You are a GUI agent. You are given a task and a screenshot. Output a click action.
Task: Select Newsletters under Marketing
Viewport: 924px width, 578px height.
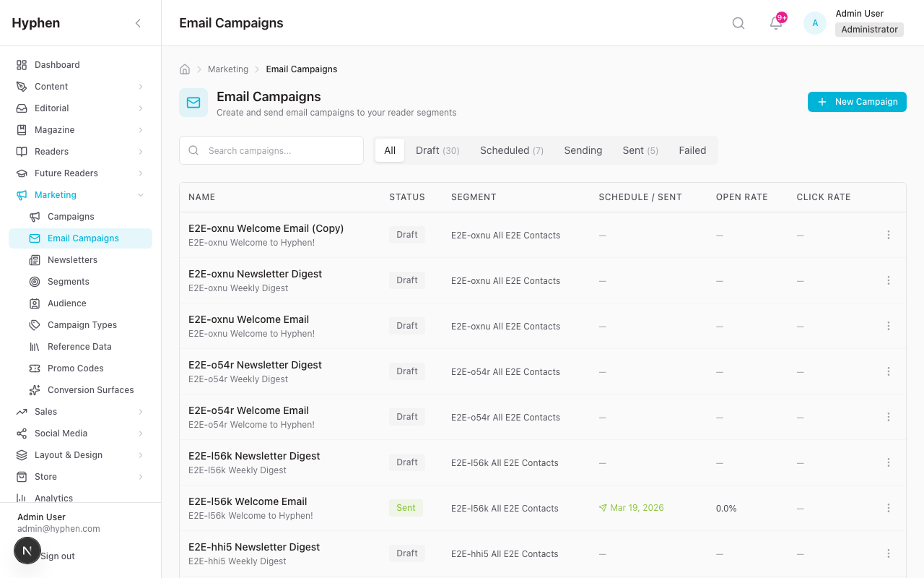pos(71,259)
